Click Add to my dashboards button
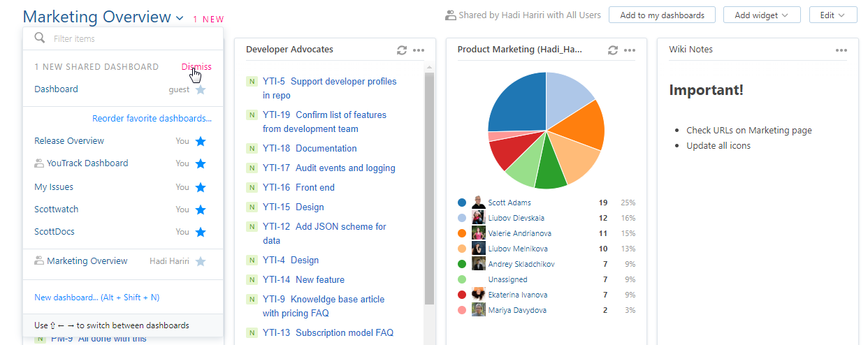Screen dimensions: 868x345 pyautogui.click(x=662, y=15)
